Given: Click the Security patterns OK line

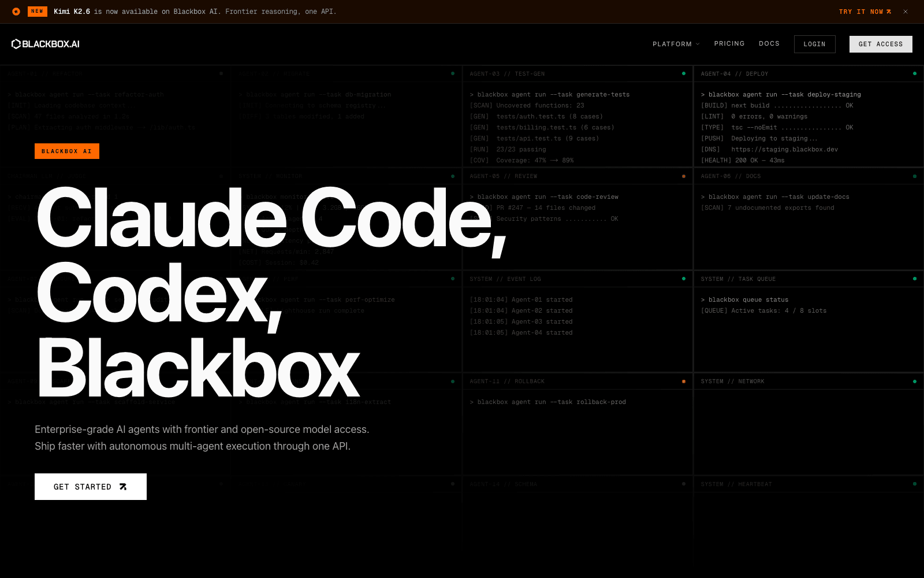Looking at the screenshot, I should click(544, 218).
